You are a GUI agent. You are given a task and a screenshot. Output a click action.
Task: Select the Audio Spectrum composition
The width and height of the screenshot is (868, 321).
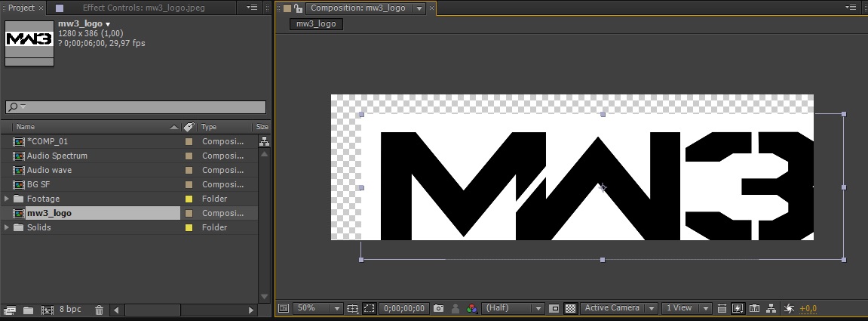point(57,156)
